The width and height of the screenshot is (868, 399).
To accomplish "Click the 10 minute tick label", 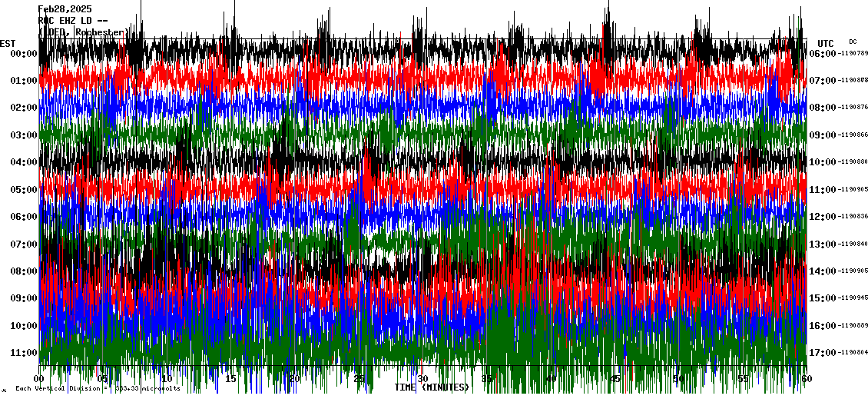I will [167, 379].
